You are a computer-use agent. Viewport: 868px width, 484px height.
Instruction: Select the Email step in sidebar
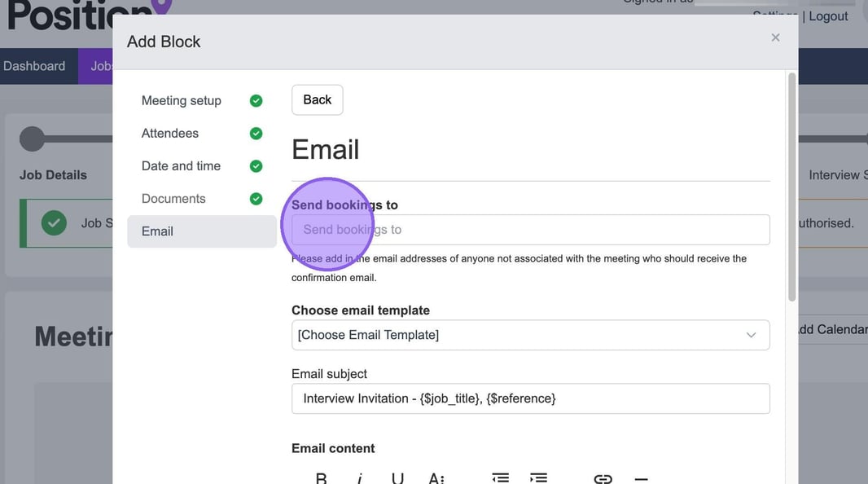click(x=158, y=231)
